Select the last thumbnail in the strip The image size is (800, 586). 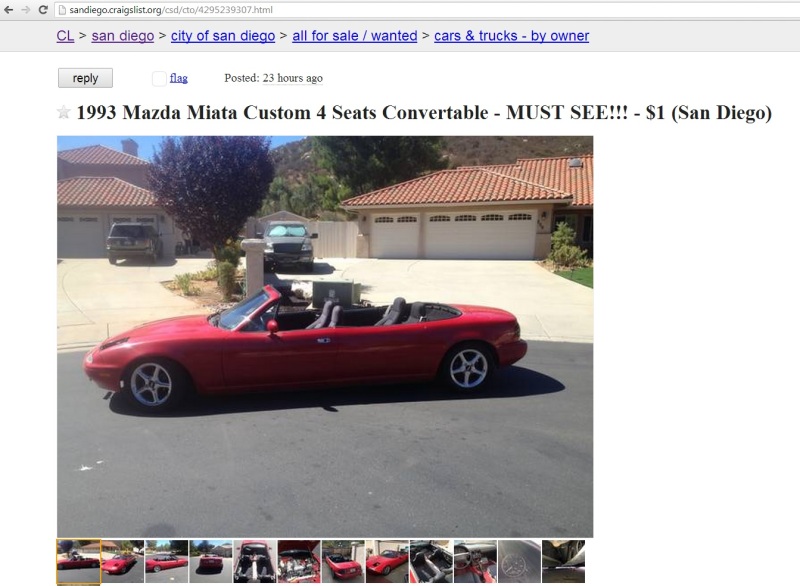[563, 562]
